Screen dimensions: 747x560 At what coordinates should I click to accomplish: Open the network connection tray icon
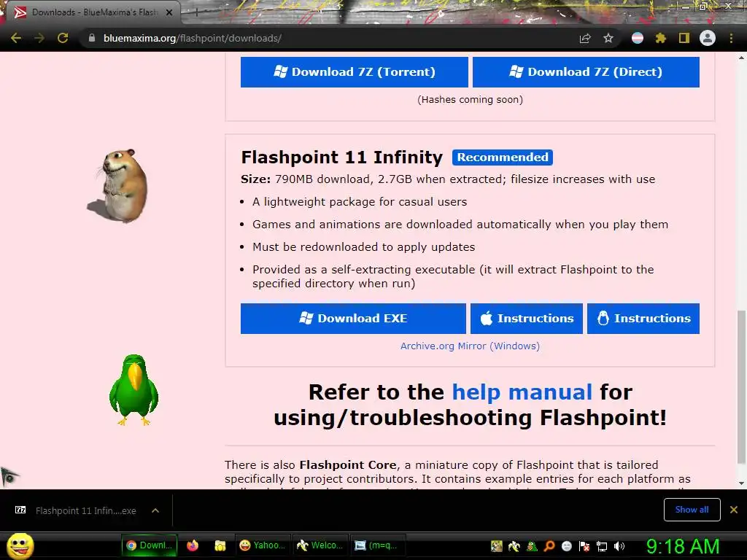[602, 546]
